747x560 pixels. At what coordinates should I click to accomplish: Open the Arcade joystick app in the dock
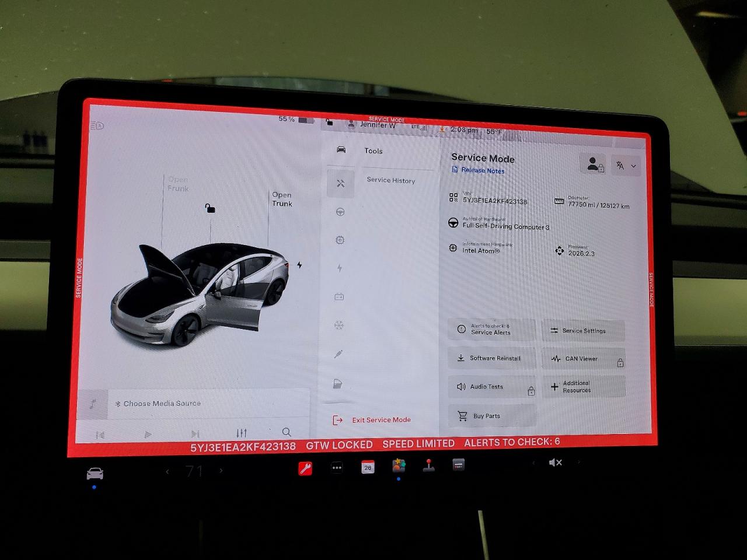[429, 466]
